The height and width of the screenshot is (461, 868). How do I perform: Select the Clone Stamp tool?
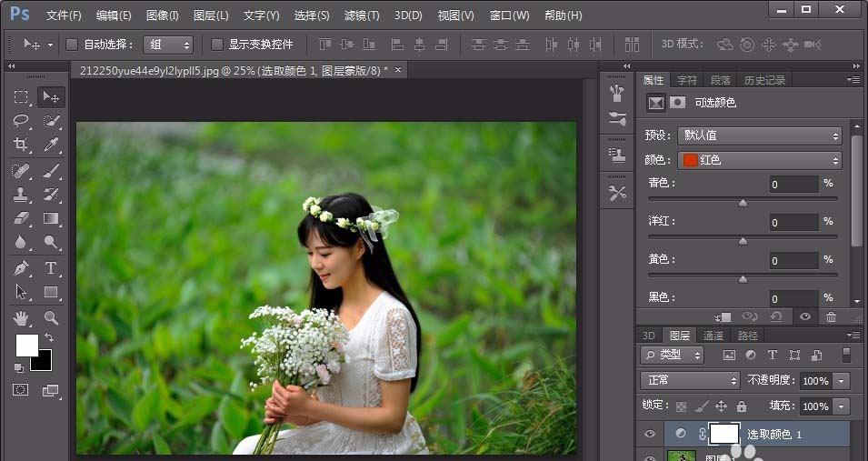pyautogui.click(x=21, y=195)
